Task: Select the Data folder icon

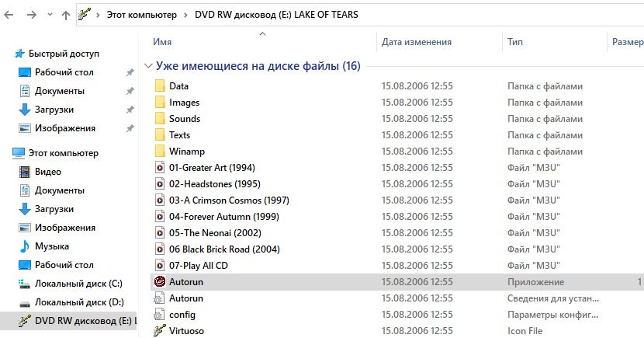Action: [160, 86]
